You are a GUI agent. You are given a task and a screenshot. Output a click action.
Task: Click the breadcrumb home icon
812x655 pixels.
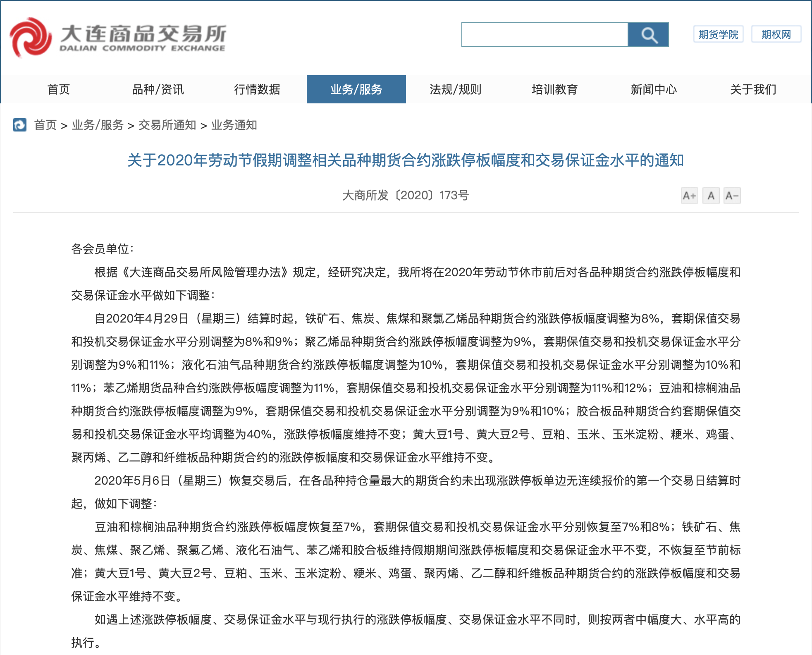(x=20, y=125)
